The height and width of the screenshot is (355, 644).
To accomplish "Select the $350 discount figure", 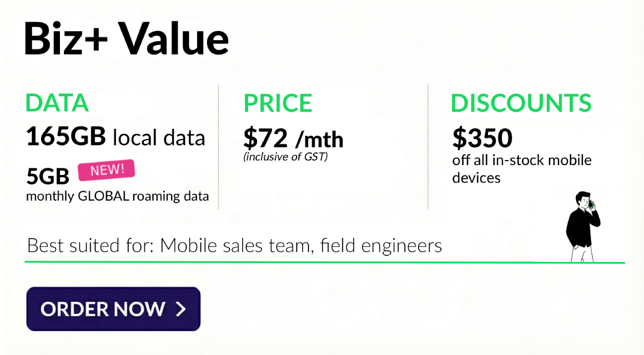I will pos(483,137).
